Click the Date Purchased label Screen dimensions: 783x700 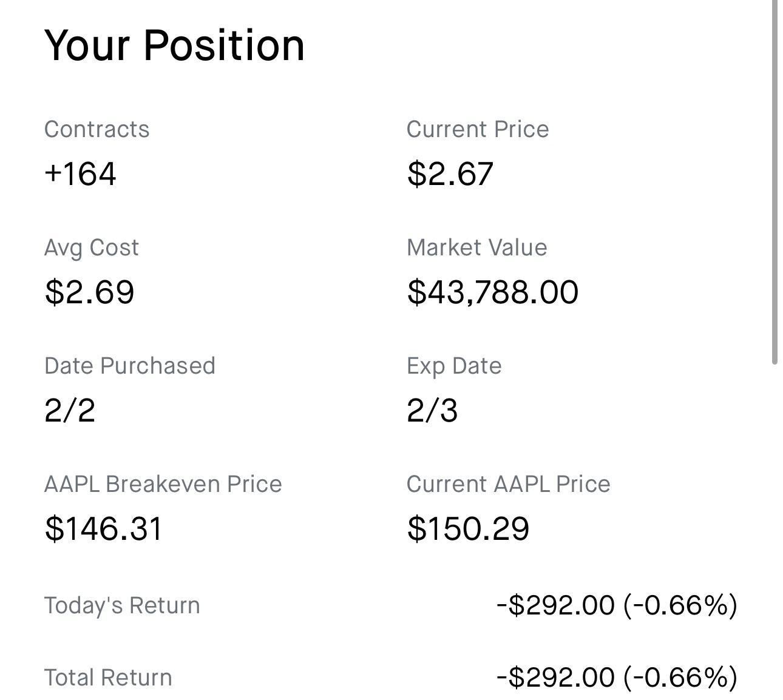(x=129, y=366)
